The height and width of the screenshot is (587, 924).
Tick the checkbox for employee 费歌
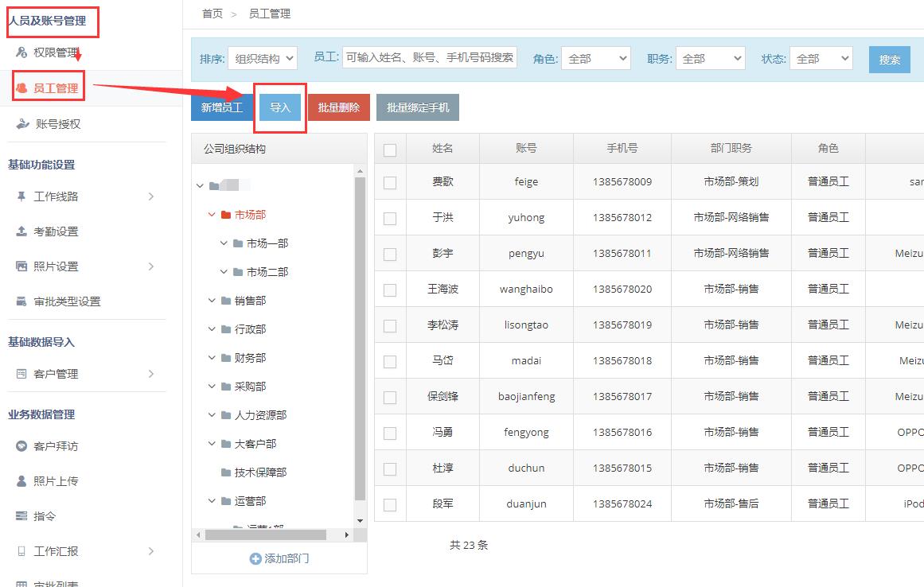390,182
